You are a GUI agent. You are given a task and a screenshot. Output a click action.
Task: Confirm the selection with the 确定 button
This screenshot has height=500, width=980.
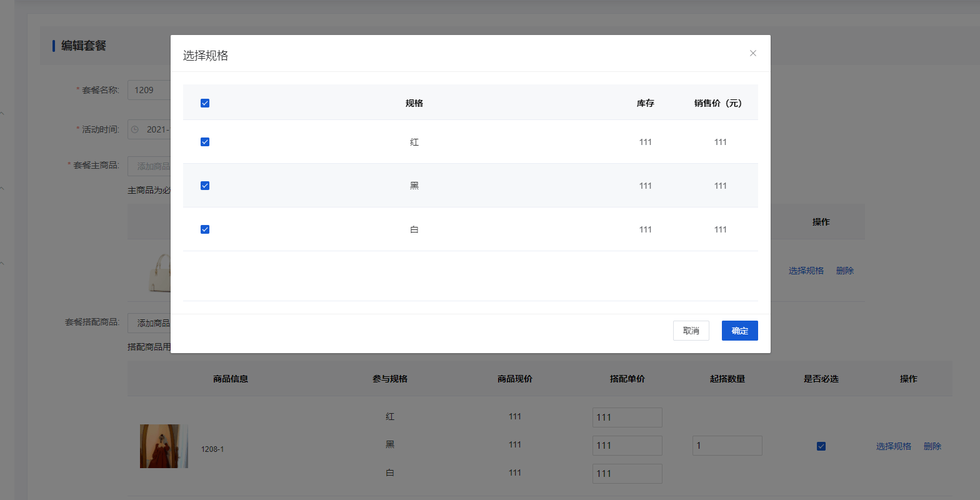pos(740,331)
